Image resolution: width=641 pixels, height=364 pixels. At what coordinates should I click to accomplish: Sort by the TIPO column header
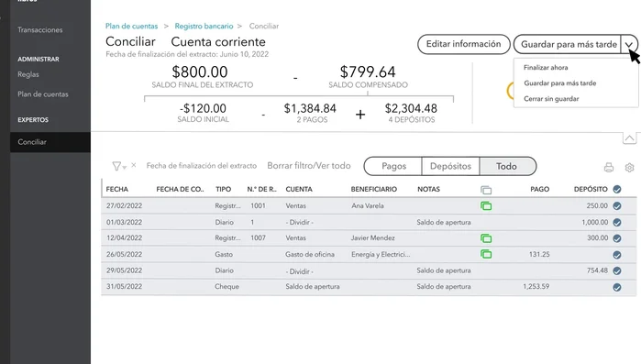coord(223,189)
